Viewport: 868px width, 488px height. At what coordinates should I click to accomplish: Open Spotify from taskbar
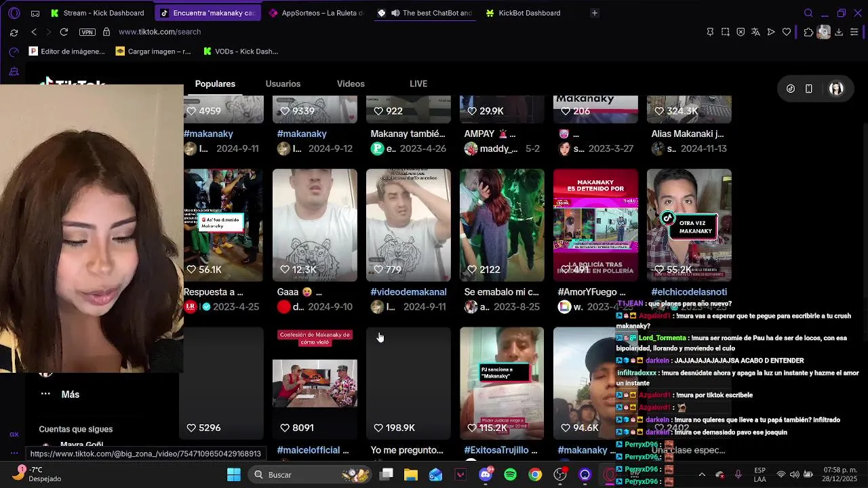pos(511,474)
